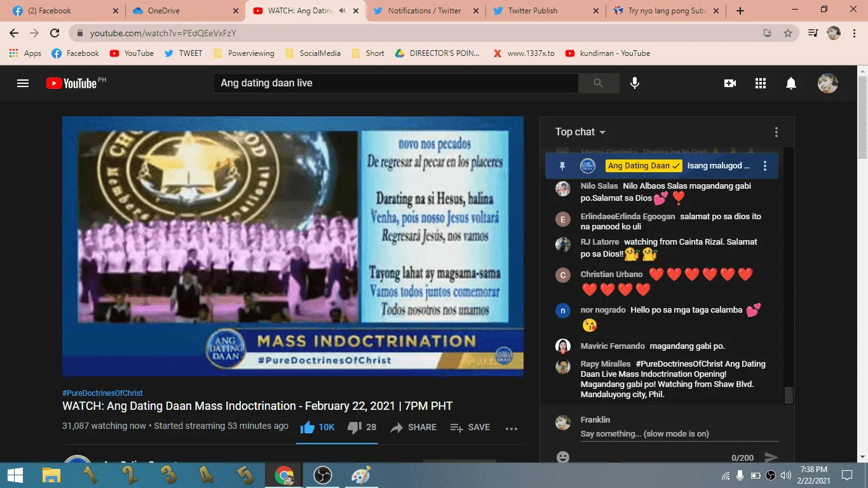Expand the Top chat mode dropdown
The width and height of the screenshot is (868, 488).
click(x=580, y=132)
